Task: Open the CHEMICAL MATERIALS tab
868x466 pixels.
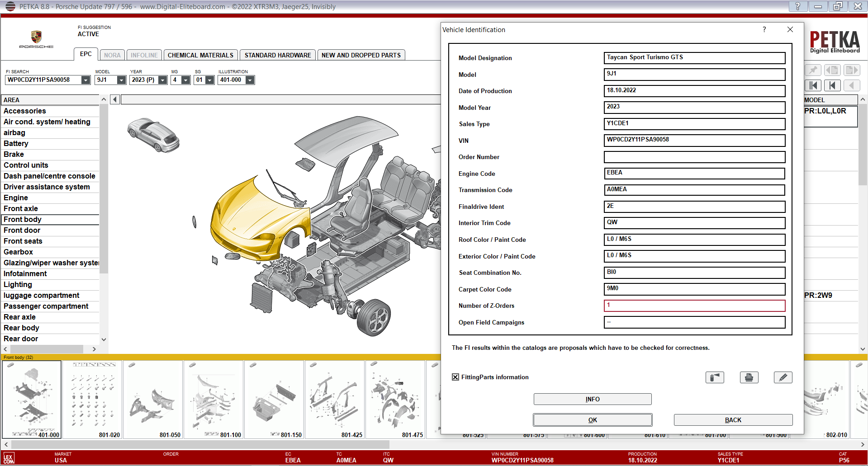Action: (x=200, y=55)
